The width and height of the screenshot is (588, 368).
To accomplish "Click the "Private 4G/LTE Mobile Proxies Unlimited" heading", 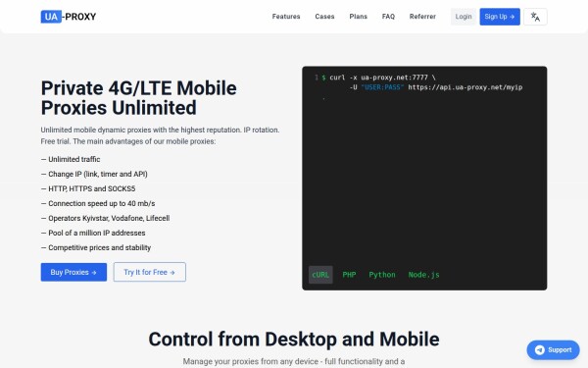I will coord(139,98).
